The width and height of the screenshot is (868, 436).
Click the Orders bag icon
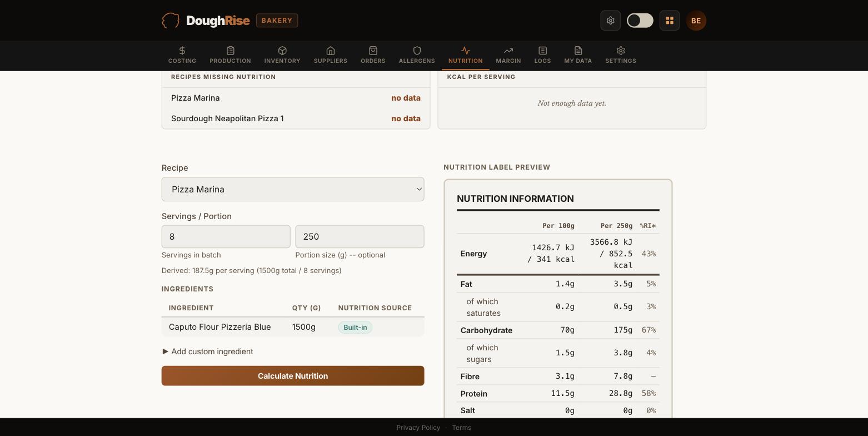(x=373, y=51)
